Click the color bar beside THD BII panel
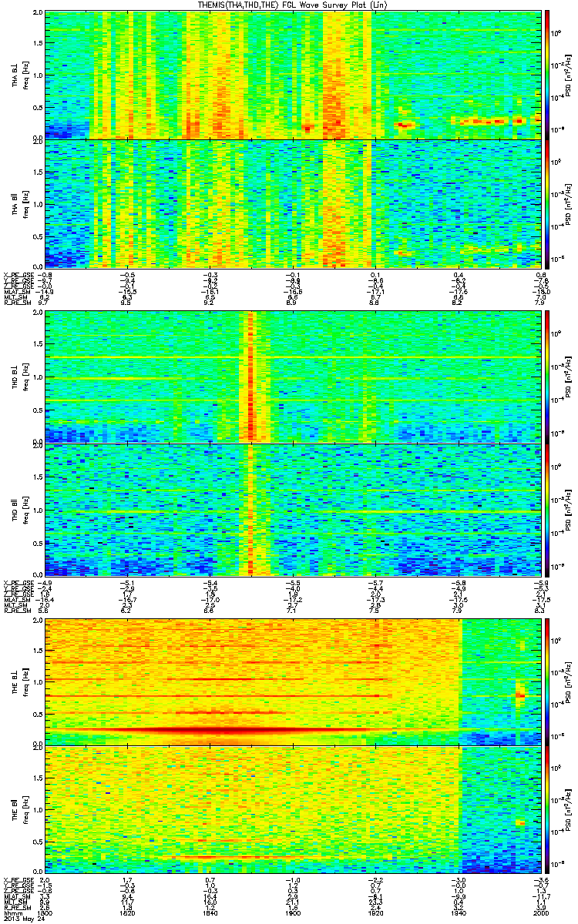 pyautogui.click(x=548, y=508)
